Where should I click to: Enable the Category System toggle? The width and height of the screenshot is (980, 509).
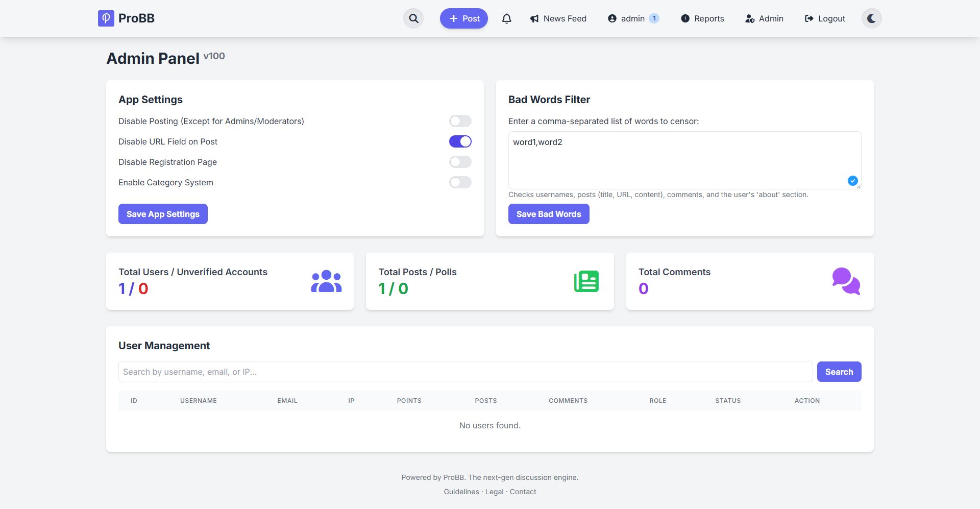point(460,182)
